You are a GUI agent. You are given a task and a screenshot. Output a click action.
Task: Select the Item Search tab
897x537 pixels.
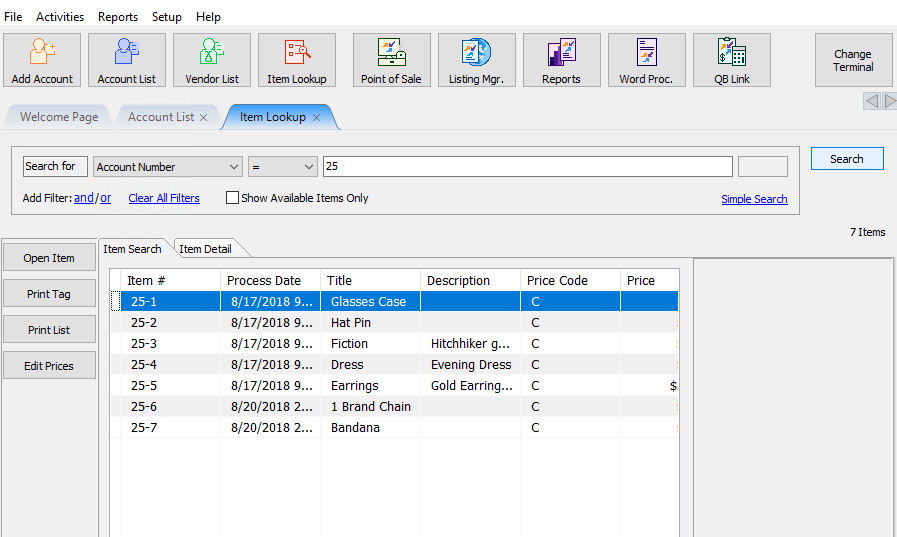pyautogui.click(x=132, y=249)
